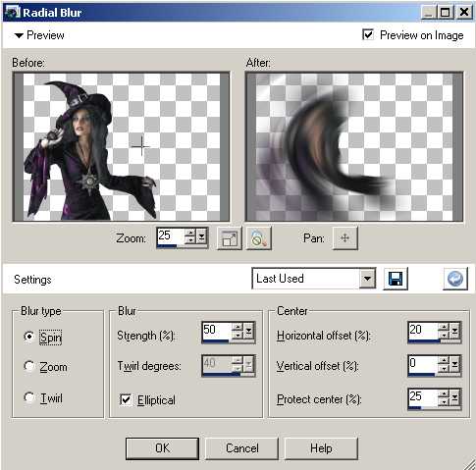Toggle the auto proof lock icon
476x470 pixels.
click(258, 238)
